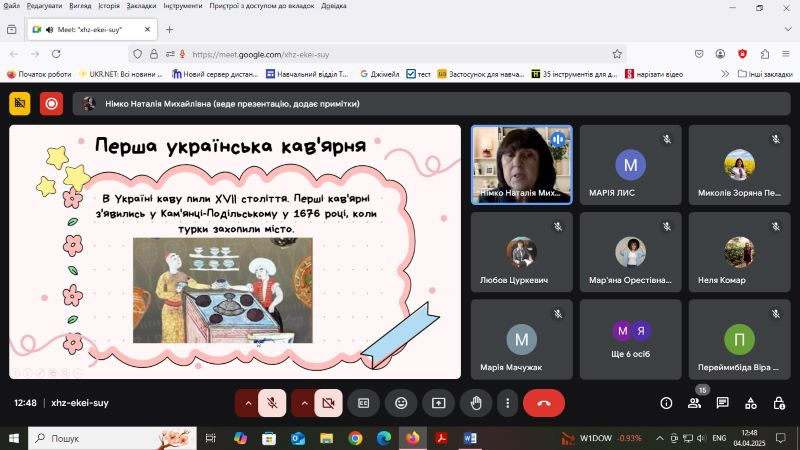
Task: Open the Firefox application hamburger menu
Action: point(786,54)
